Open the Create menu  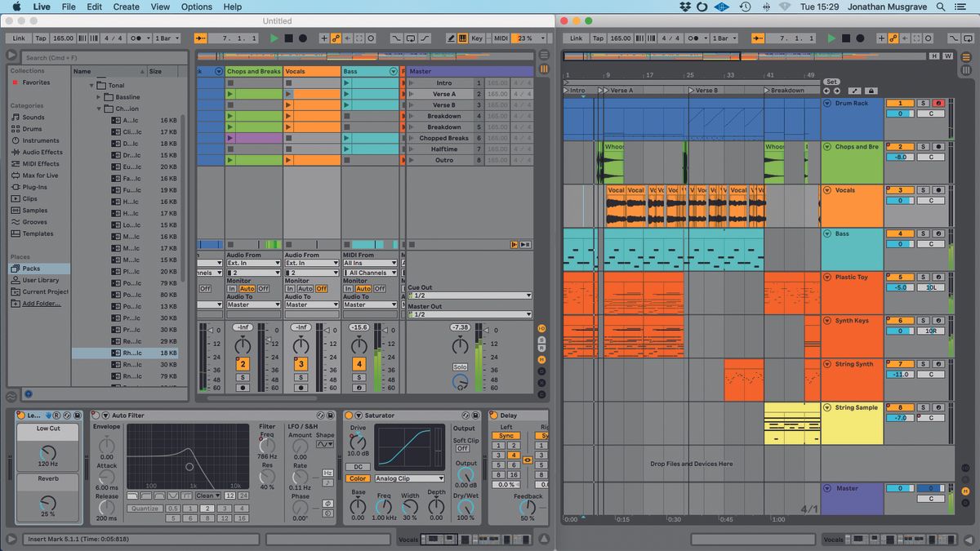126,7
